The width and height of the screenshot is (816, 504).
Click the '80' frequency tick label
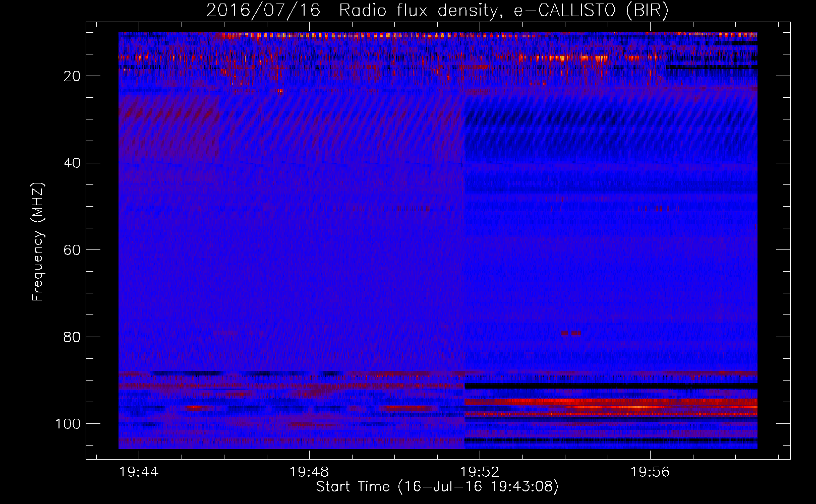pos(73,337)
